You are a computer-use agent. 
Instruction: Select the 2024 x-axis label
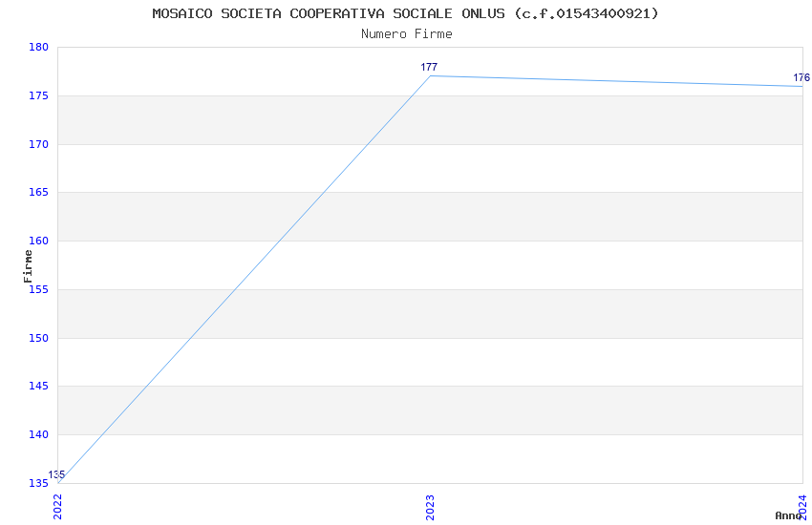(802, 507)
